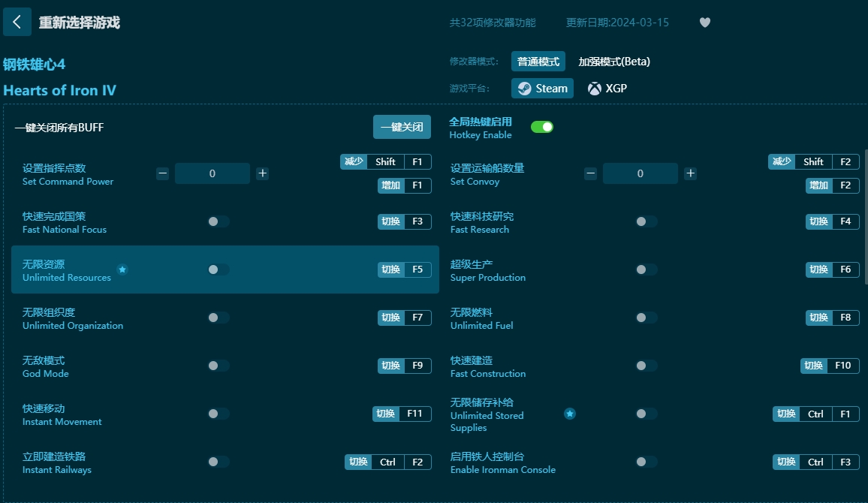Toggle global Hotkey Enable switch
The image size is (868, 503).
(x=542, y=128)
